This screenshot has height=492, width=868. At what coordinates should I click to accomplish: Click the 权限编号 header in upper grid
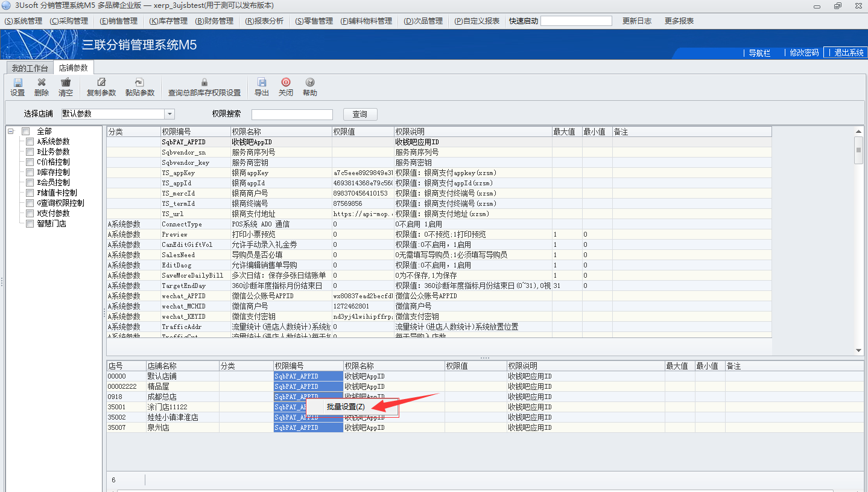click(x=195, y=132)
